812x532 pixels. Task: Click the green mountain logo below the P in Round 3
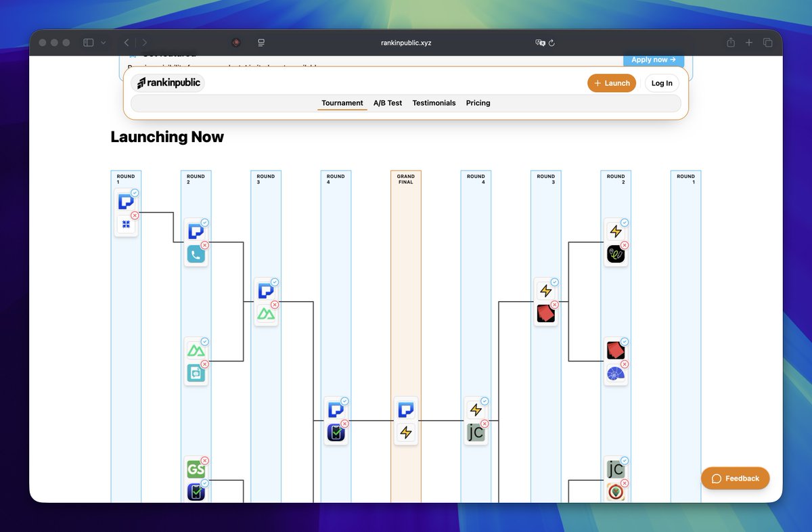(266, 314)
